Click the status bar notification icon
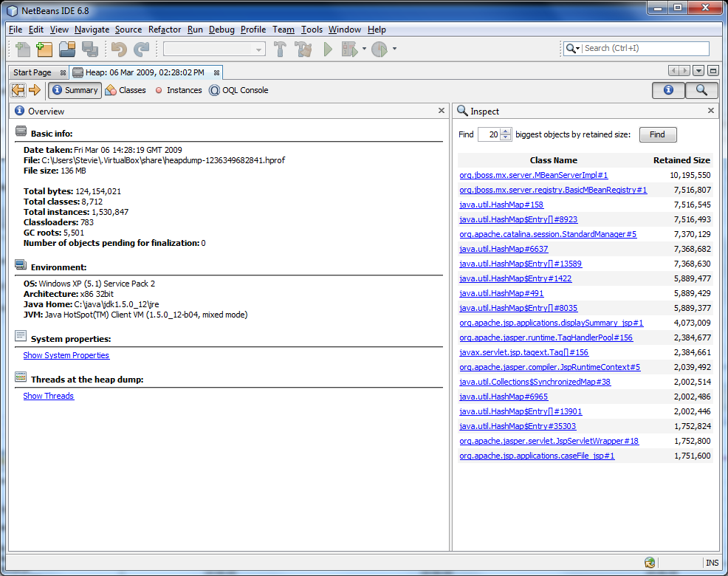 click(650, 563)
